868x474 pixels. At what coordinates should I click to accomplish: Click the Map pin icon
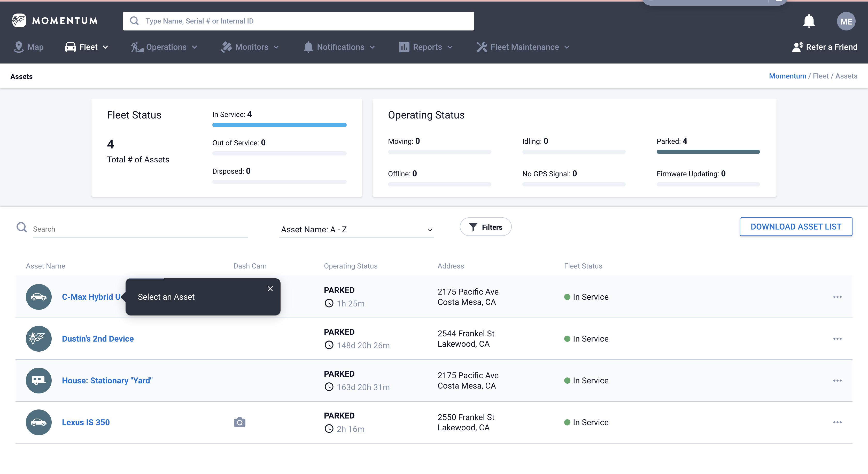coord(19,47)
